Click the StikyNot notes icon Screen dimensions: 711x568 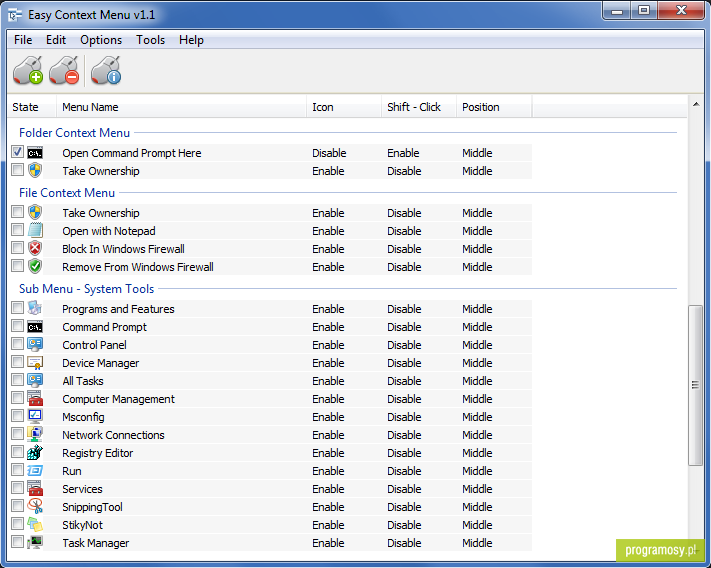(x=35, y=524)
